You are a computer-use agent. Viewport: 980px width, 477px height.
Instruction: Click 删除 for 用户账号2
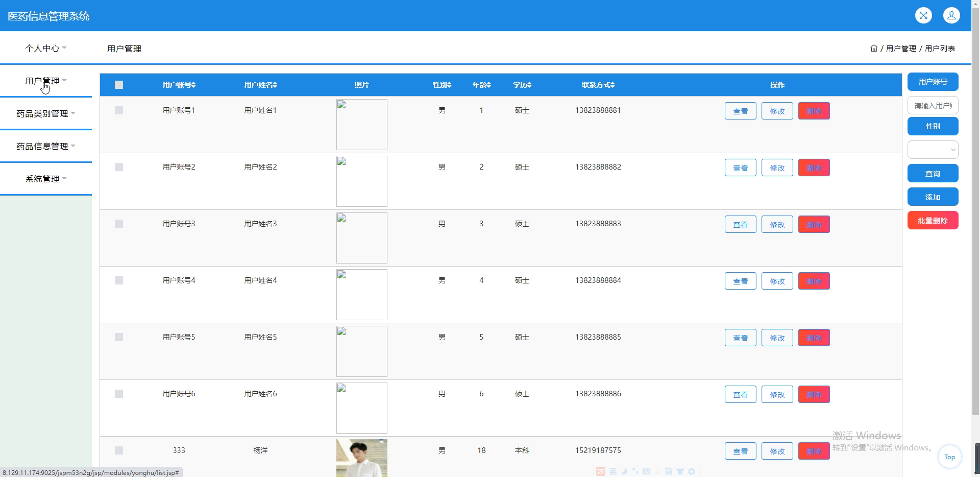click(814, 168)
